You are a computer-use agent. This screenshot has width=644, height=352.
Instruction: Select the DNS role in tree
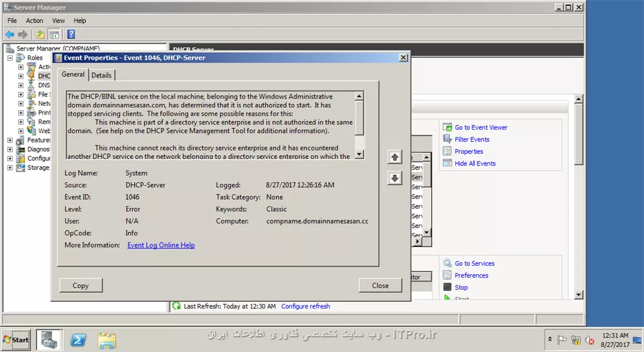[44, 85]
